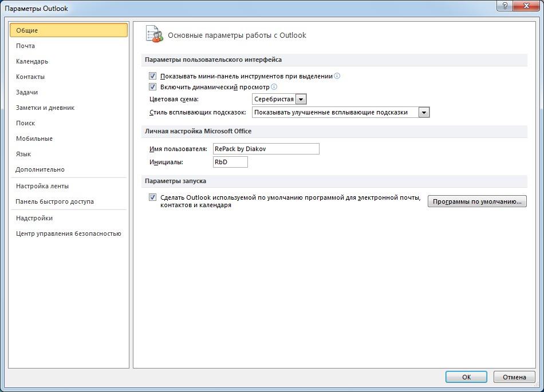Open Задачи settings category
Screen dimensions: 544x392
click(x=69, y=92)
